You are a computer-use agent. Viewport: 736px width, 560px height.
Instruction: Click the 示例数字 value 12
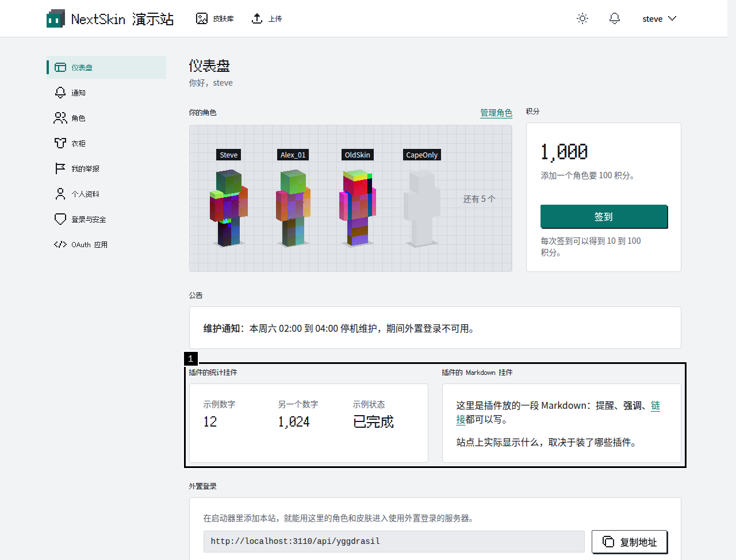coord(210,421)
